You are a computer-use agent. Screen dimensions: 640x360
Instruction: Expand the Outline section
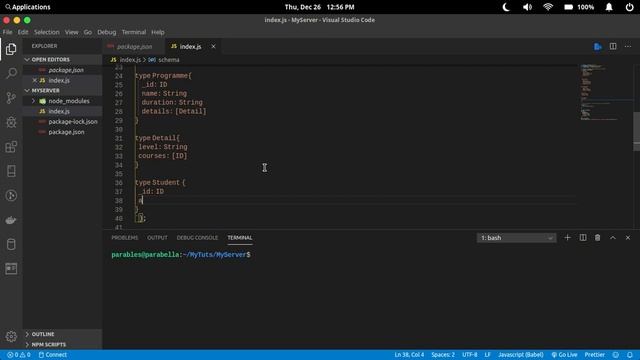(62, 334)
